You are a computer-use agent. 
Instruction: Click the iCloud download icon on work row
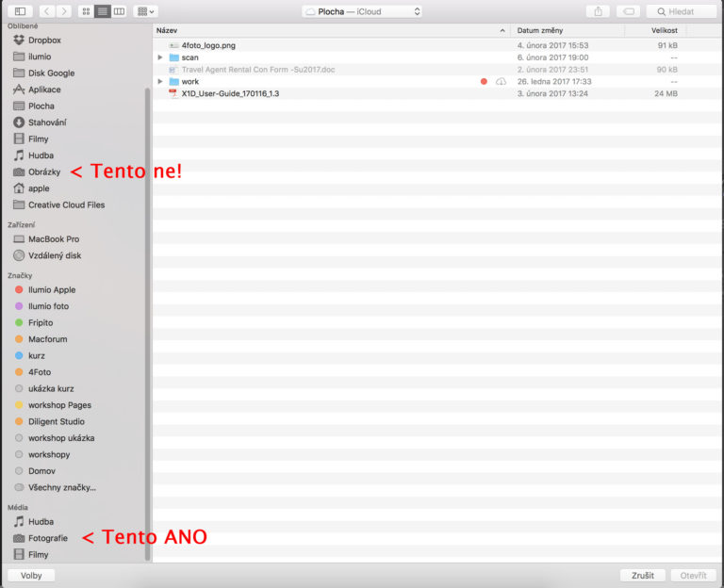(501, 82)
